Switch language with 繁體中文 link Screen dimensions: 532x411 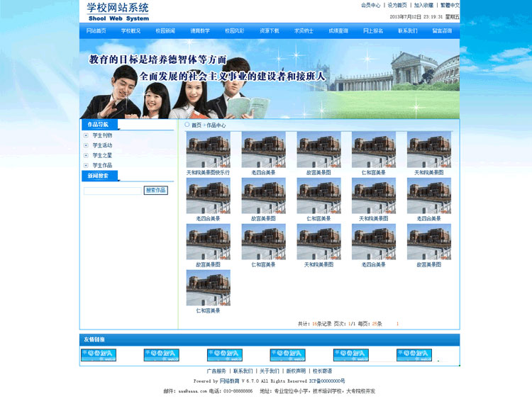pos(450,6)
